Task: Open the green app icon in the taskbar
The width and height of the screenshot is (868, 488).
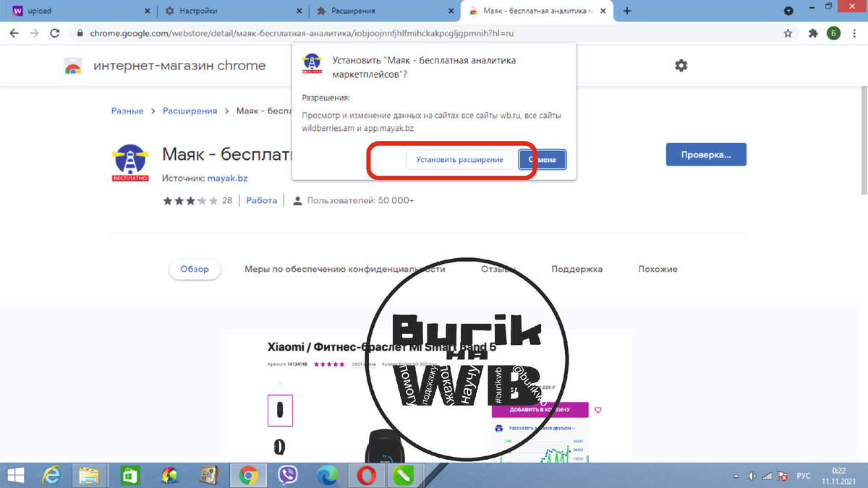Action: (403, 475)
